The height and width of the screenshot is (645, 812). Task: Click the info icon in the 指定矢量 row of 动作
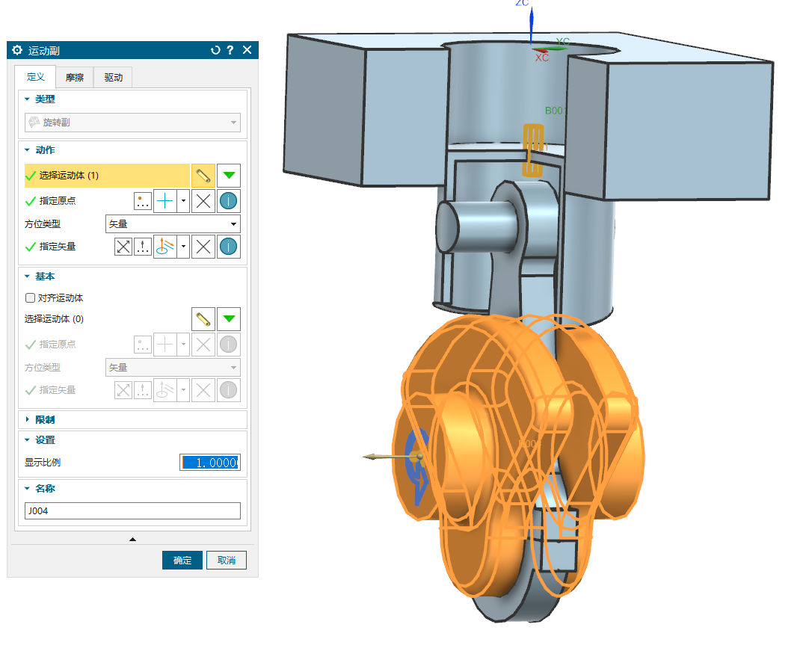pyautogui.click(x=229, y=247)
